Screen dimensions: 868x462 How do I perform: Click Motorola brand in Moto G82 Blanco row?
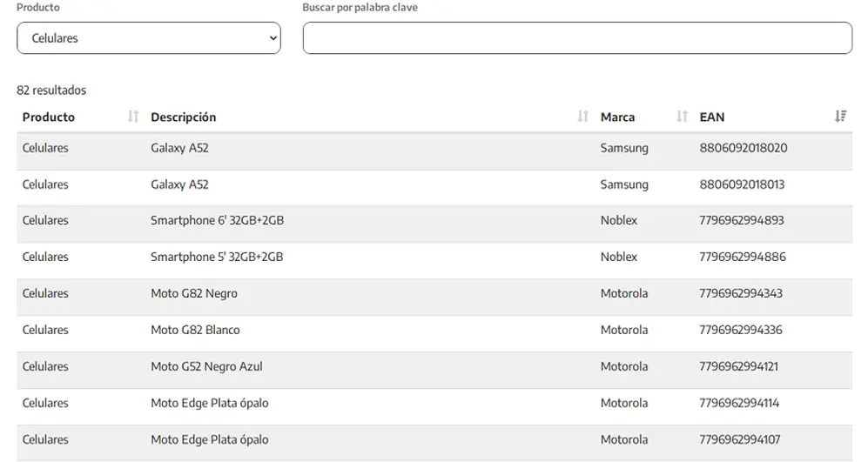[x=624, y=330]
